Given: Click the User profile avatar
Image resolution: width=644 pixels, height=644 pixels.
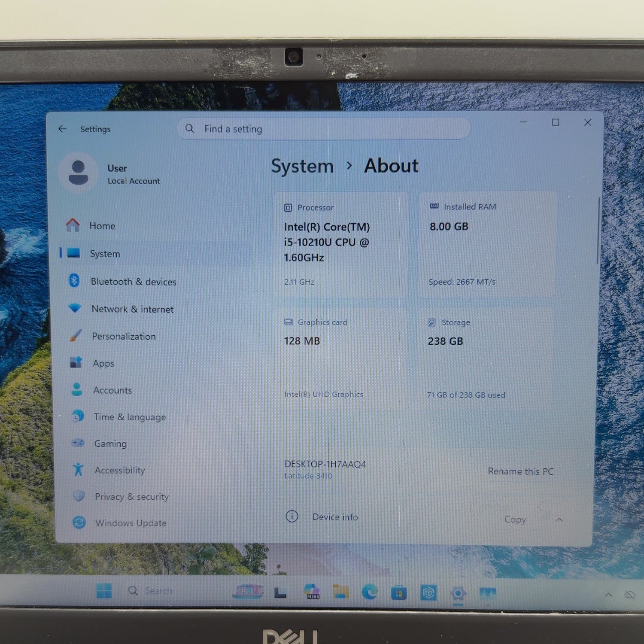Looking at the screenshot, I should [79, 173].
